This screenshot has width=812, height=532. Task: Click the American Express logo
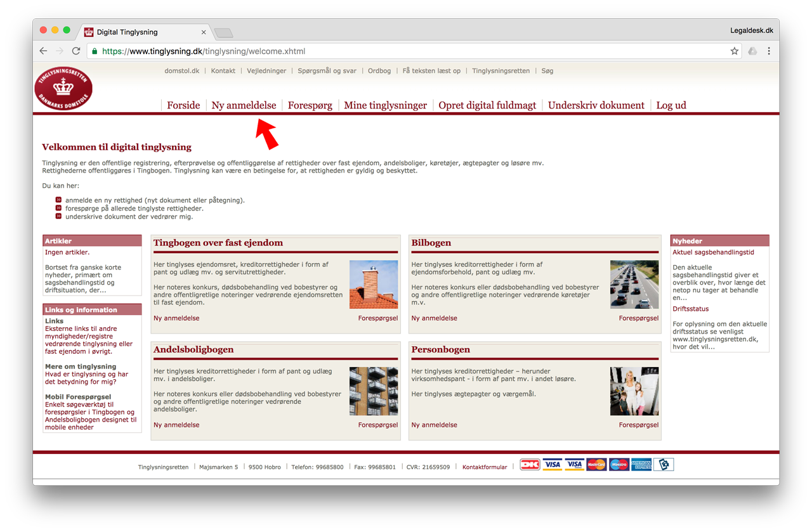[641, 465]
